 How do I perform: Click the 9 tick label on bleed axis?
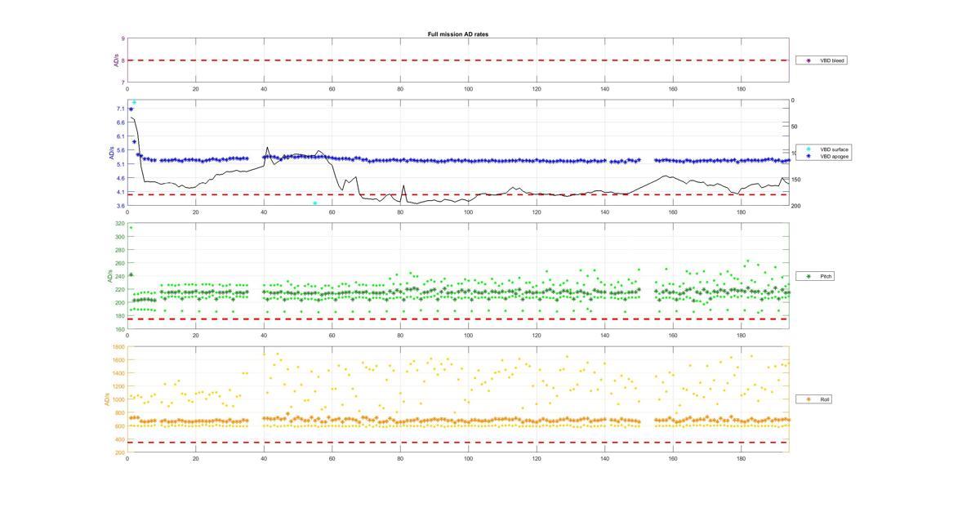[122, 38]
